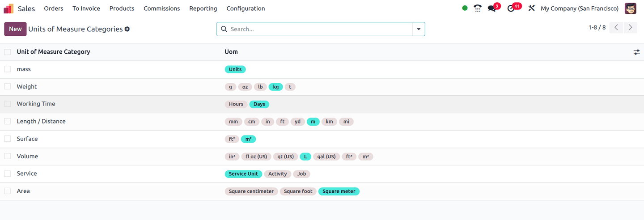Expand the search options dropdown arrow
644x220 pixels.
click(419, 29)
